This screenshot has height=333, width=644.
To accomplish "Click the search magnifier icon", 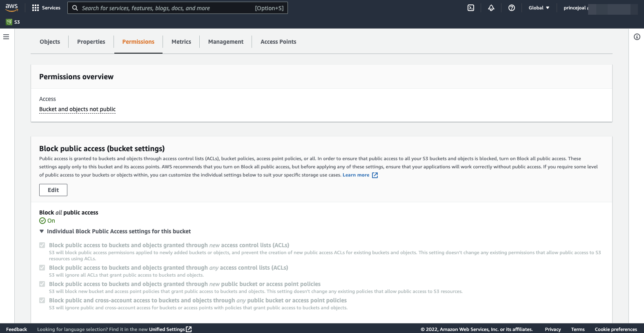I will tap(75, 8).
